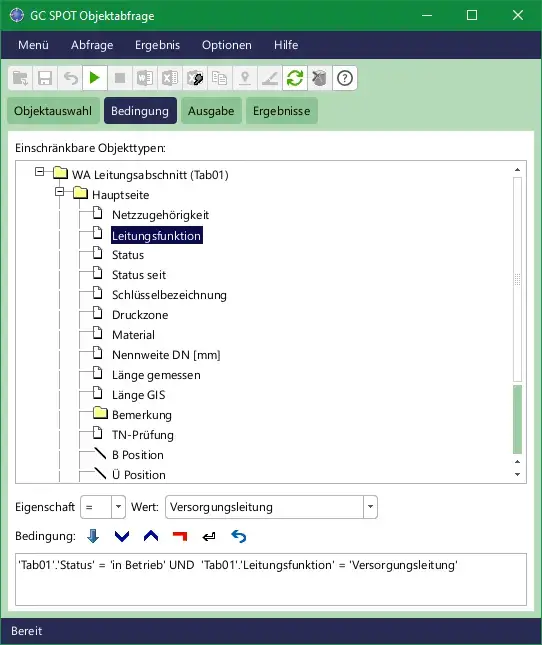542x645 pixels.
Task: Click the save diskette toolbar icon
Action: pyautogui.click(x=45, y=78)
